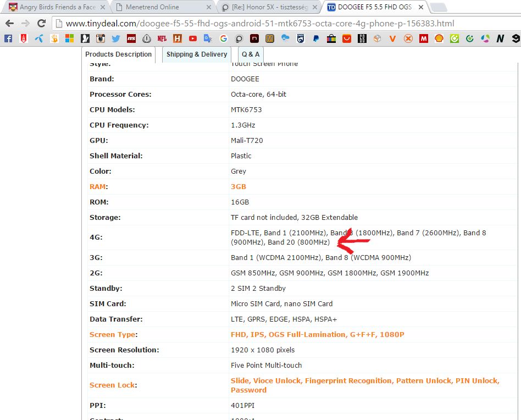Viewport: 521px width, 420px height.
Task: Open the cardboard box bookmark icon
Action: pyautogui.click(x=378, y=38)
